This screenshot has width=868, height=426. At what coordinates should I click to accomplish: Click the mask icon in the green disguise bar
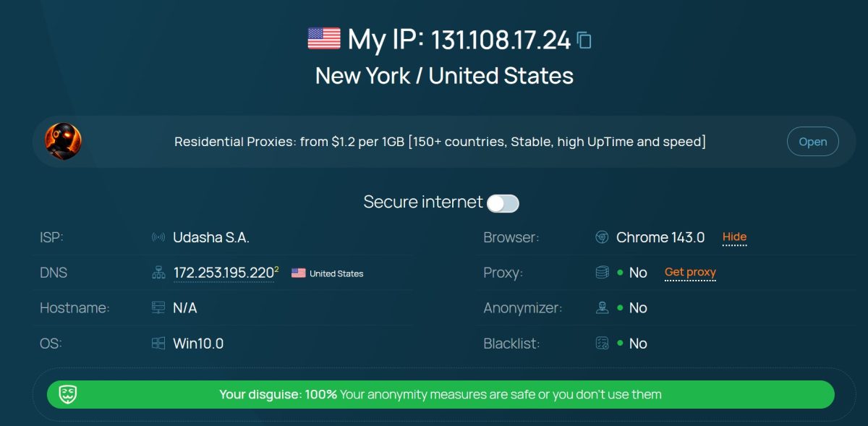point(68,394)
